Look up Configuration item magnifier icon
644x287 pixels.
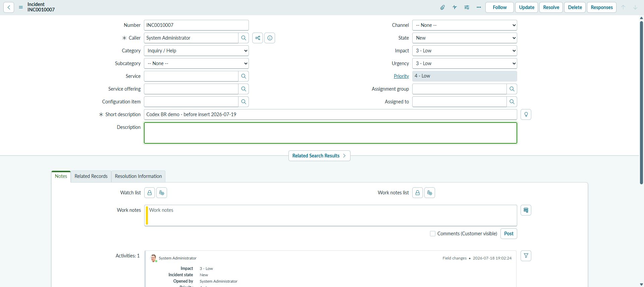coord(244,102)
